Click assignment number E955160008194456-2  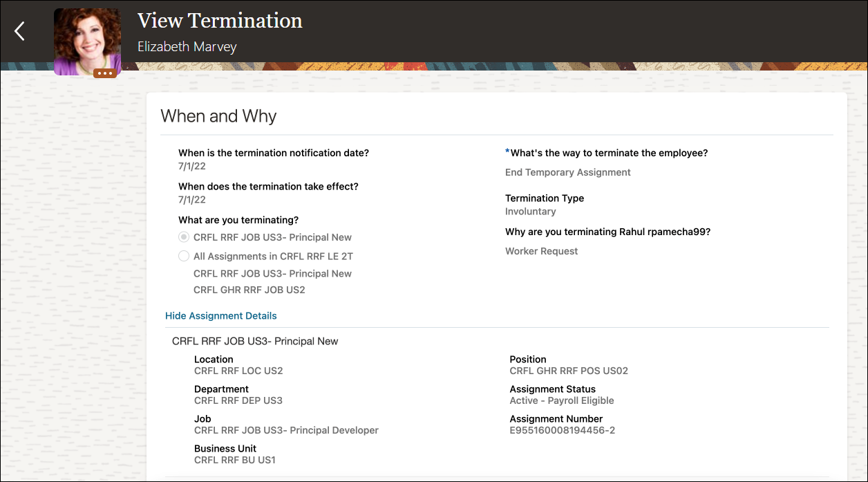pyautogui.click(x=562, y=430)
